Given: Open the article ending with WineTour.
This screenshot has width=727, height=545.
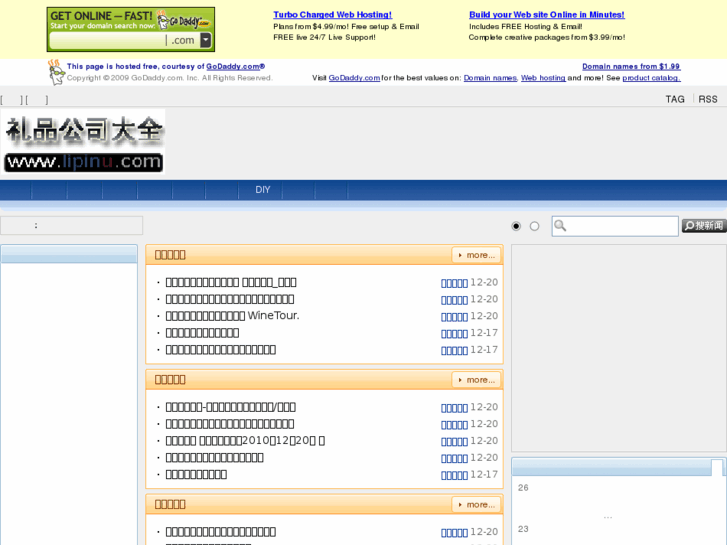Looking at the screenshot, I should [x=232, y=316].
